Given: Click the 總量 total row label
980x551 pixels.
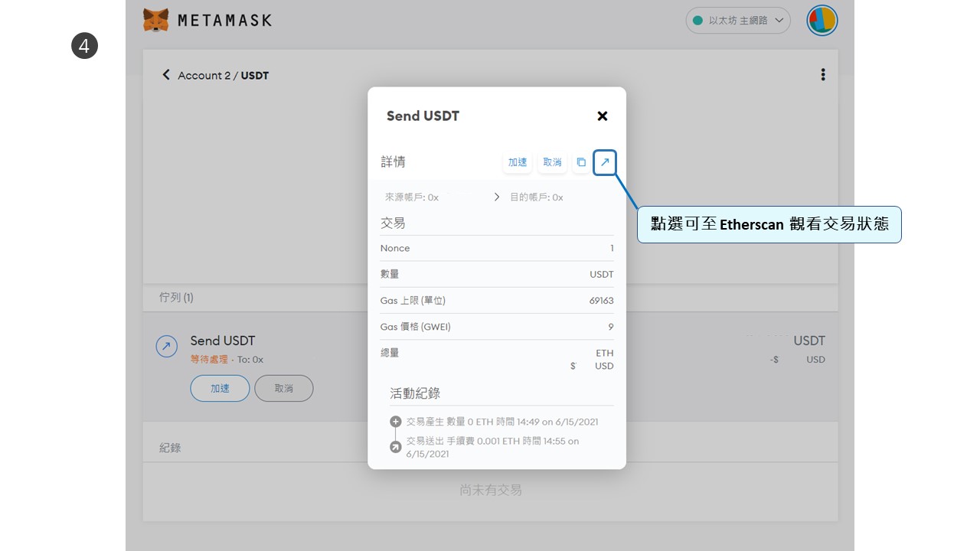Looking at the screenshot, I should (x=390, y=353).
